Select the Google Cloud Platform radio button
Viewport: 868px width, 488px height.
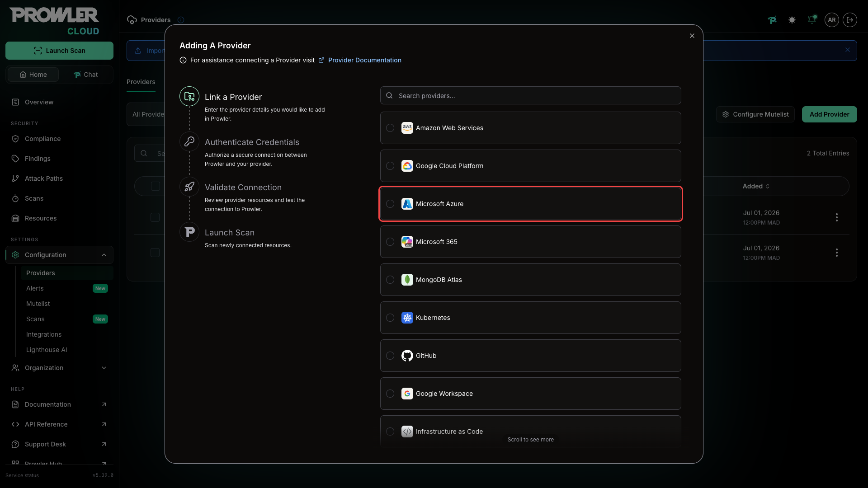tap(390, 166)
